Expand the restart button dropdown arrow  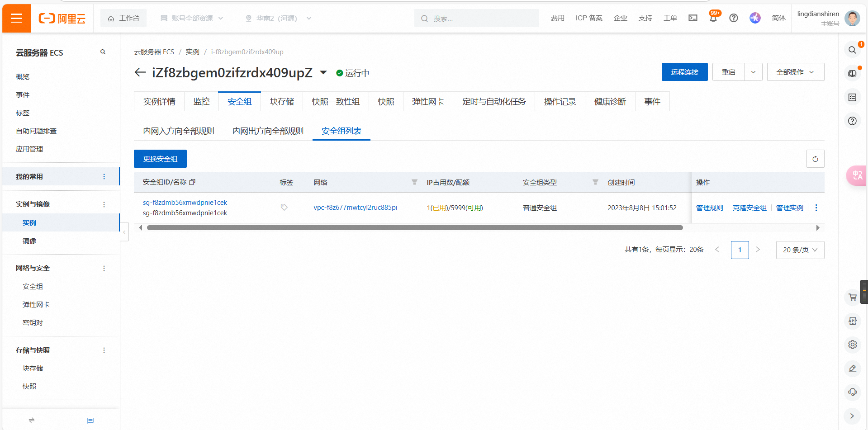coord(753,72)
